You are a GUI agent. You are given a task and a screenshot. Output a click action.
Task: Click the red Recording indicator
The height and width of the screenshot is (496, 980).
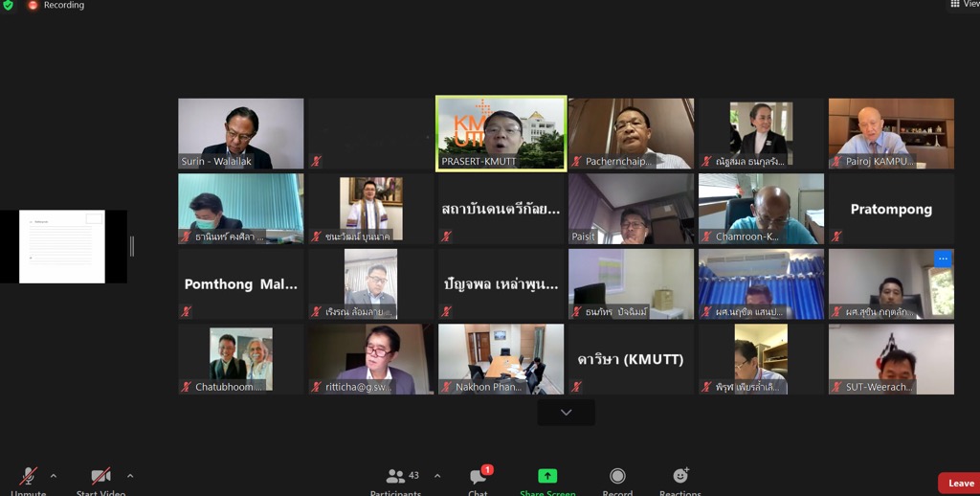pyautogui.click(x=33, y=6)
